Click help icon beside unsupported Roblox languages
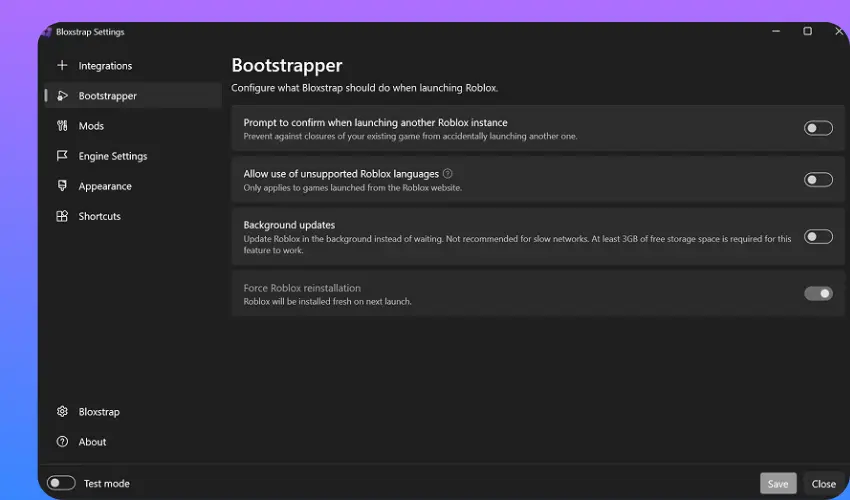850x500 pixels. point(448,174)
